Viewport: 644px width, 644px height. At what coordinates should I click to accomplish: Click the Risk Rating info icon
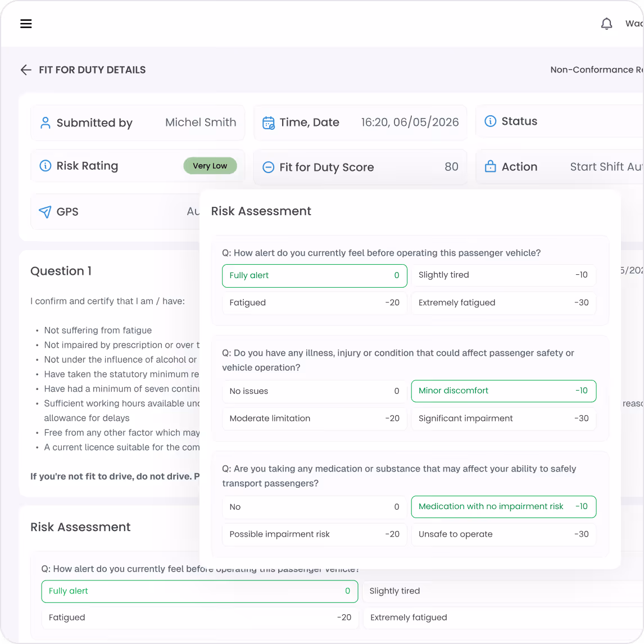click(45, 166)
